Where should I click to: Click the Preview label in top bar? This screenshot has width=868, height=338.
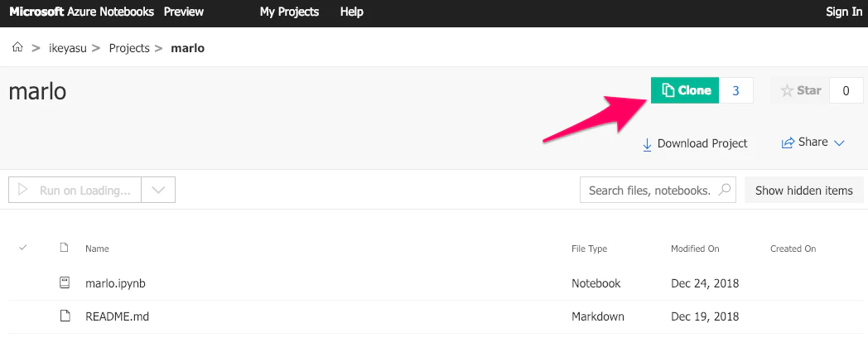point(184,12)
